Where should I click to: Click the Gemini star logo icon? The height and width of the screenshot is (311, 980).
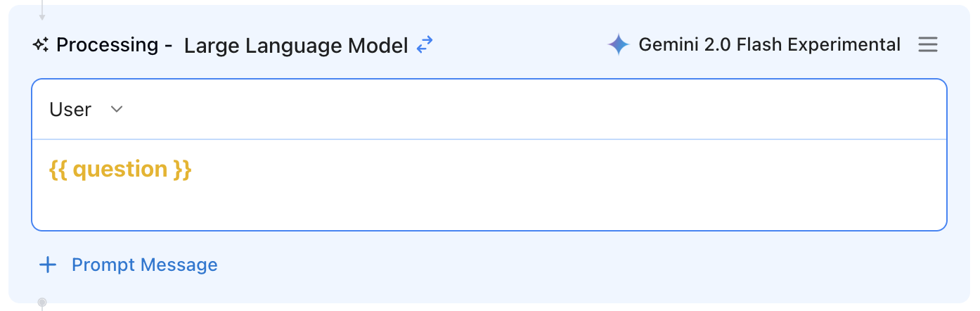pos(618,45)
